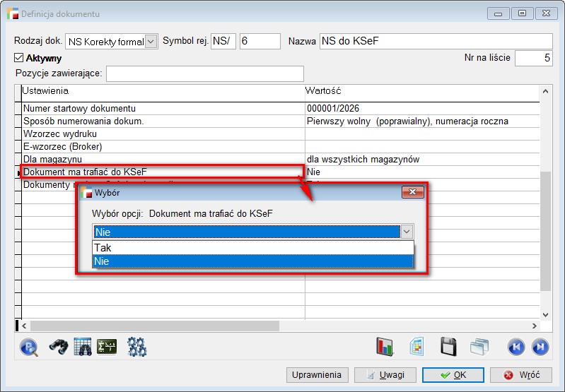Expand the Rodzaj dok. dropdown
The image size is (565, 392).
151,42
